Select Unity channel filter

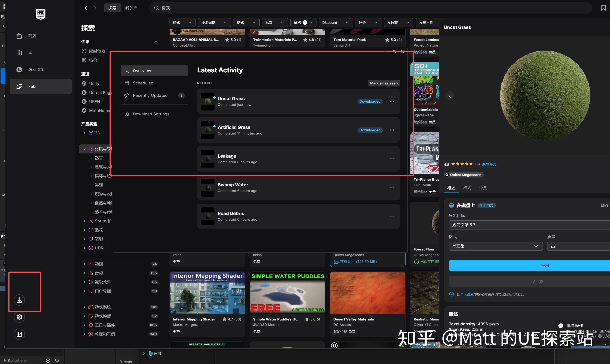pos(94,83)
